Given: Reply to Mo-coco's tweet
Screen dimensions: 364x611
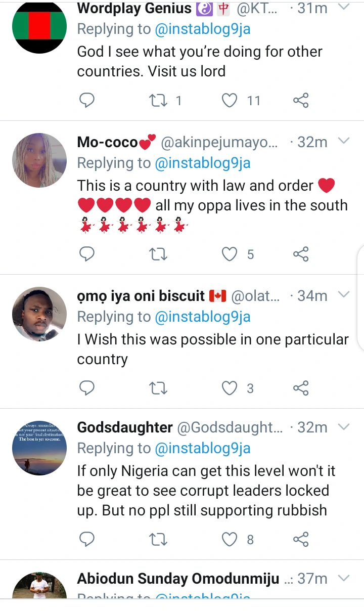Looking at the screenshot, I should click(87, 254).
